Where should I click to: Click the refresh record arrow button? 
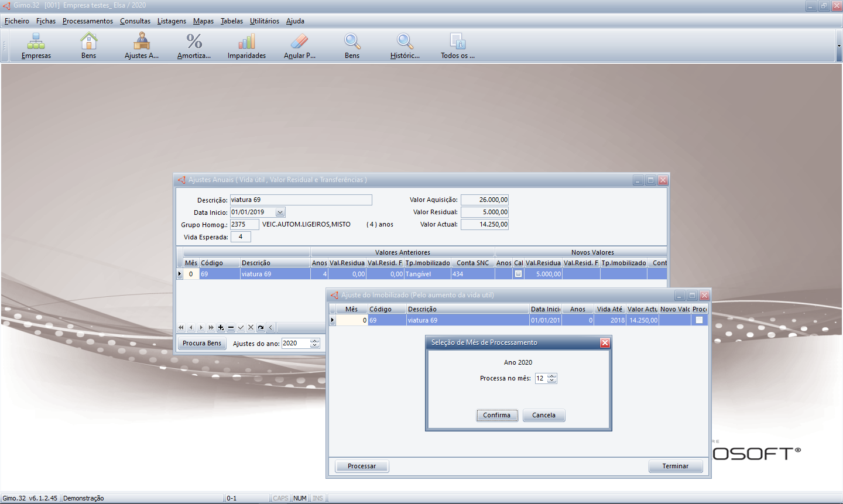(x=261, y=328)
